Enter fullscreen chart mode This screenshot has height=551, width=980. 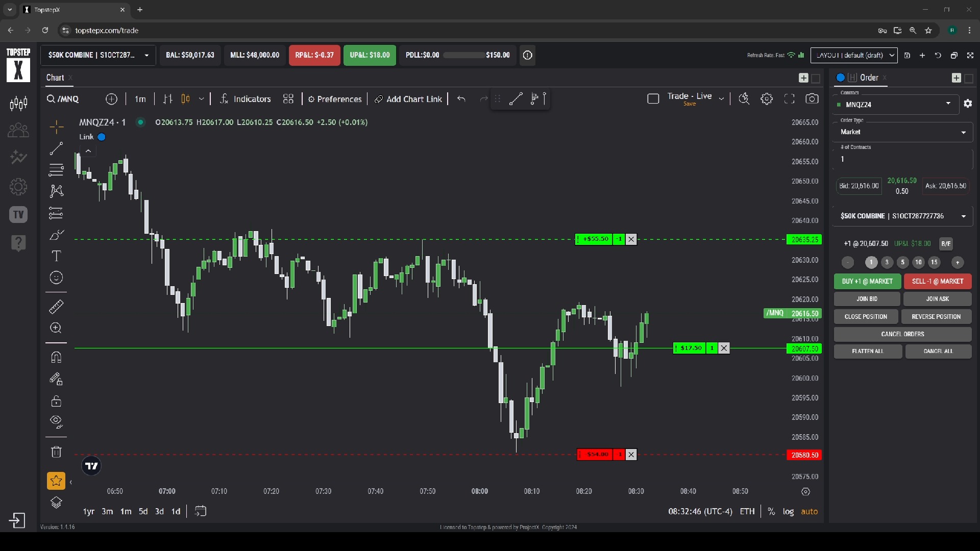click(790, 99)
